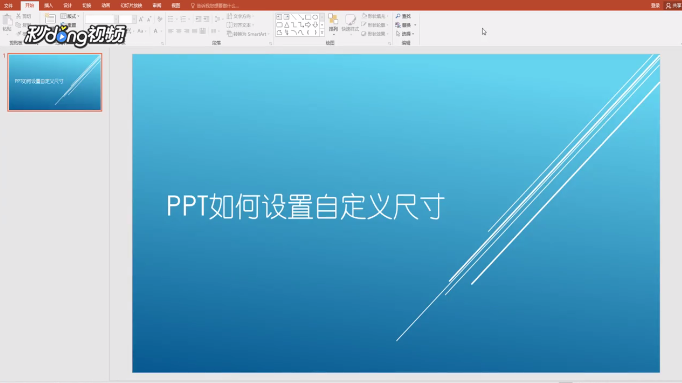Open the File (文件) tab
Image resolution: width=682 pixels, height=383 pixels.
point(8,6)
